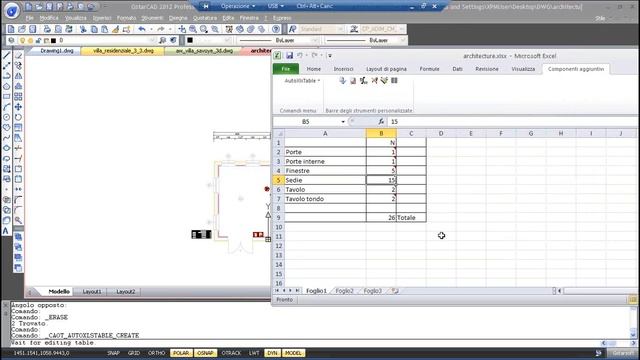Click the Layer Properties Manager icon
This screenshot has width=640, height=360.
[x=11, y=40]
